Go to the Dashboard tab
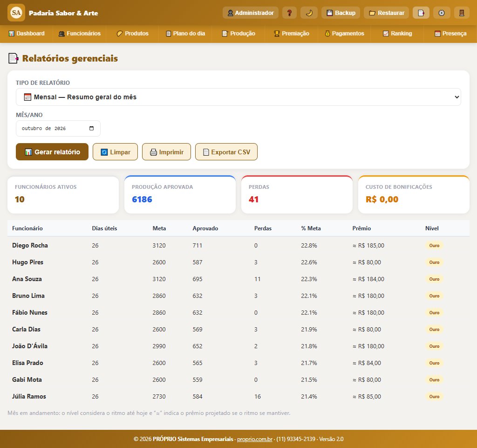This screenshot has width=477, height=448. point(27,34)
